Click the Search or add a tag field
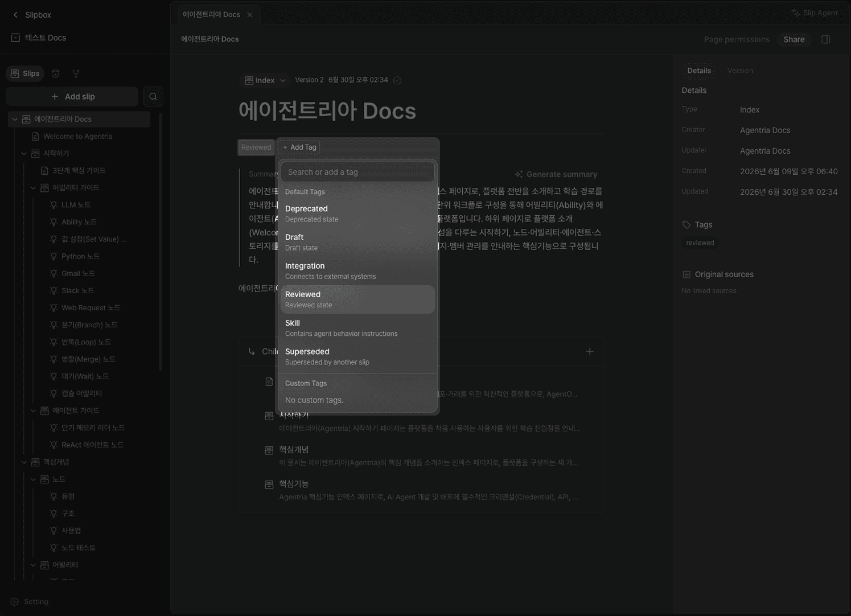This screenshot has width=851, height=616. pyautogui.click(x=357, y=172)
